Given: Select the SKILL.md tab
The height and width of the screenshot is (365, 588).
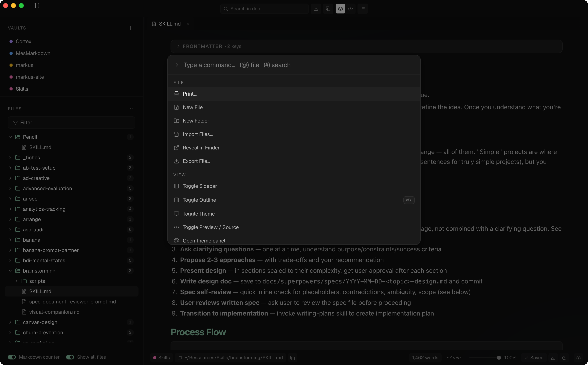Looking at the screenshot, I should [x=170, y=24].
